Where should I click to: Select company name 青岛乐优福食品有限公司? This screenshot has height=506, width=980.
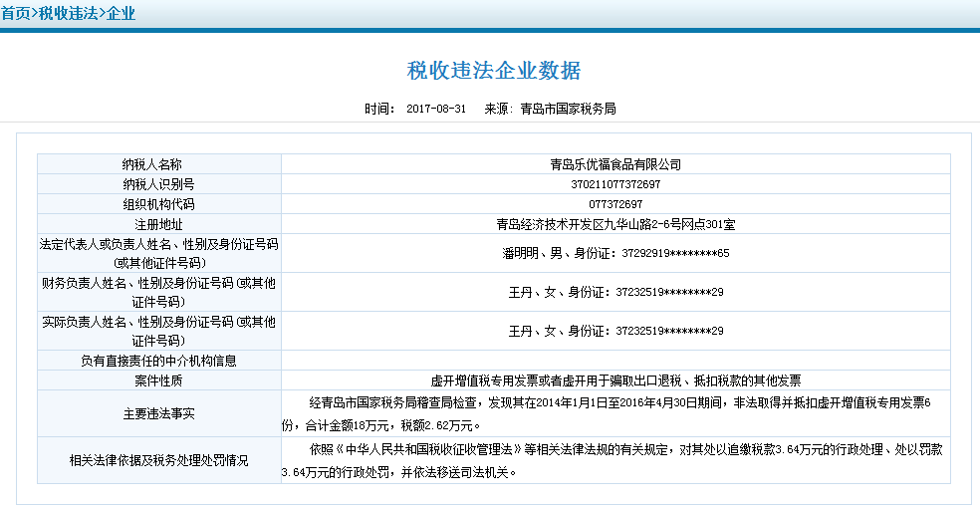click(615, 164)
